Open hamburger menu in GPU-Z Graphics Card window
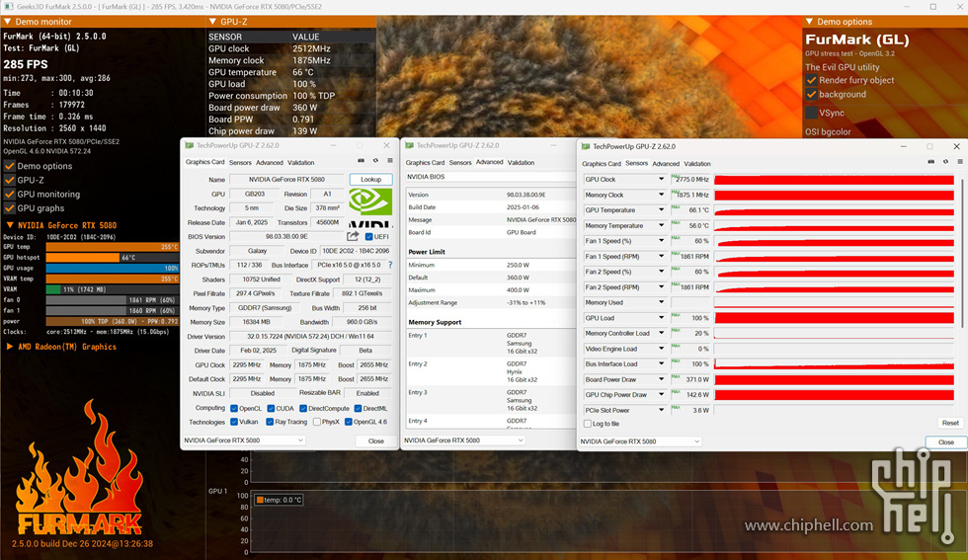968x560 pixels. [390, 161]
